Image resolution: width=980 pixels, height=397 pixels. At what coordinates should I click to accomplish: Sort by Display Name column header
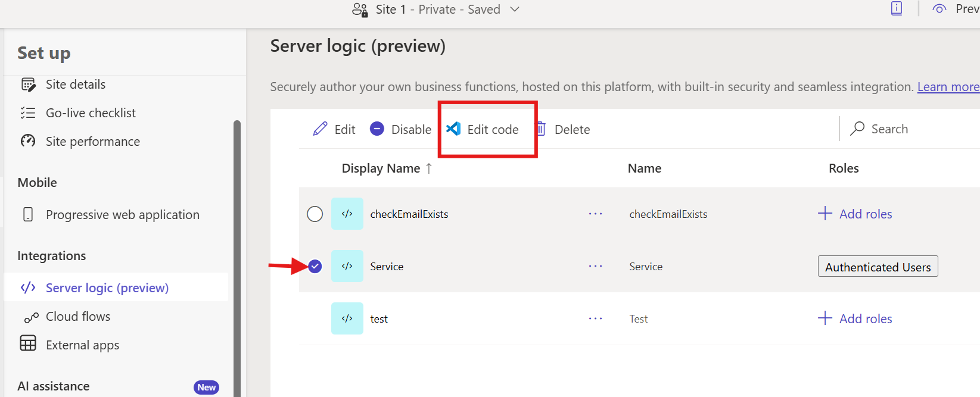click(381, 168)
